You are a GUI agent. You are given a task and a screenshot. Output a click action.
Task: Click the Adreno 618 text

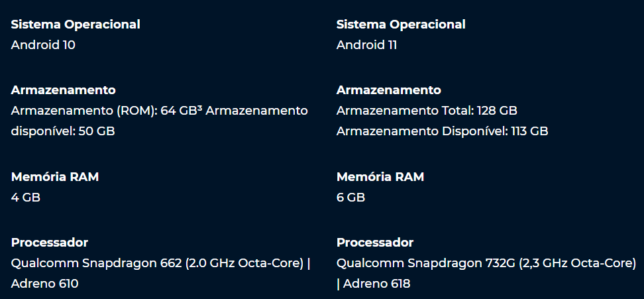click(x=377, y=284)
